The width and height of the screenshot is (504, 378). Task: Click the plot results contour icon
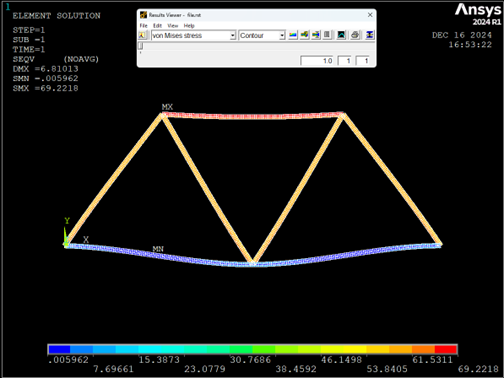(293, 35)
